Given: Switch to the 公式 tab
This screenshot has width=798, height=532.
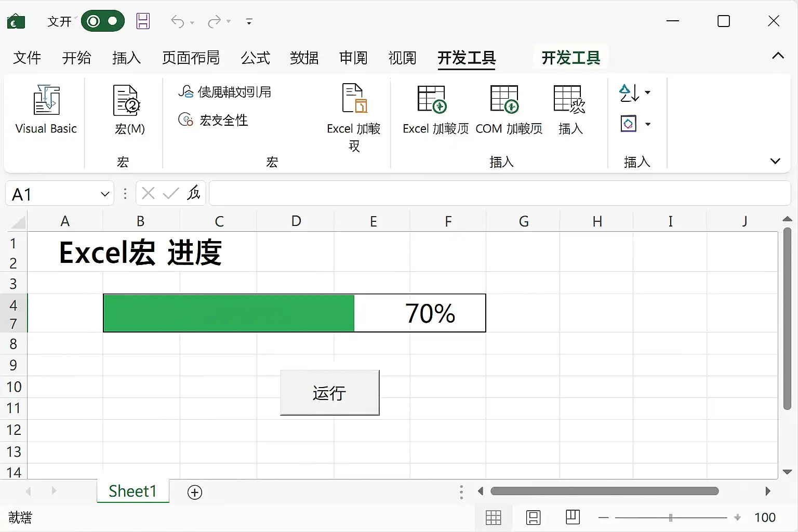Looking at the screenshot, I should click(x=255, y=58).
